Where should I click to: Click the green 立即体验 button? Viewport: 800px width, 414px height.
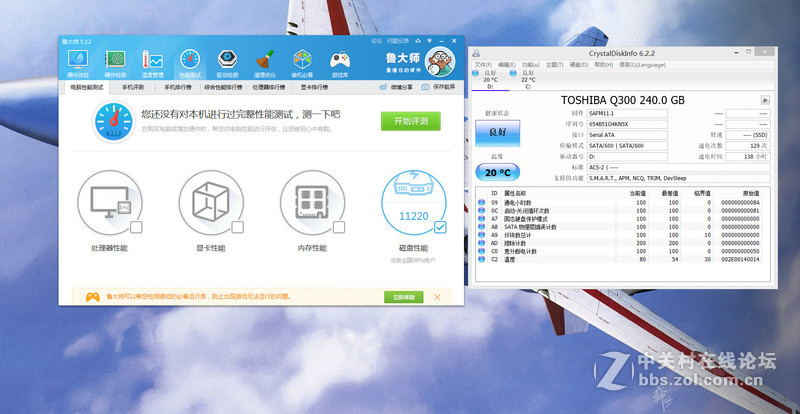404,297
